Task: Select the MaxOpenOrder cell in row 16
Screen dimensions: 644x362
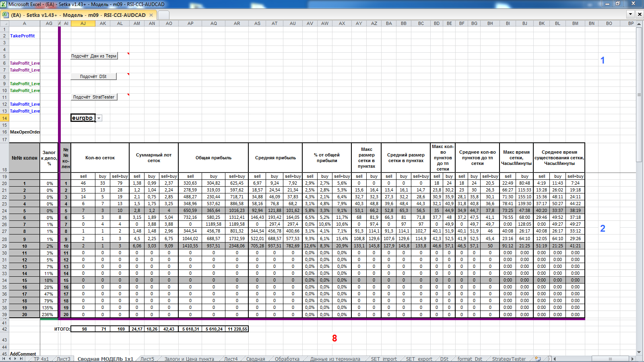Action: pos(25,132)
